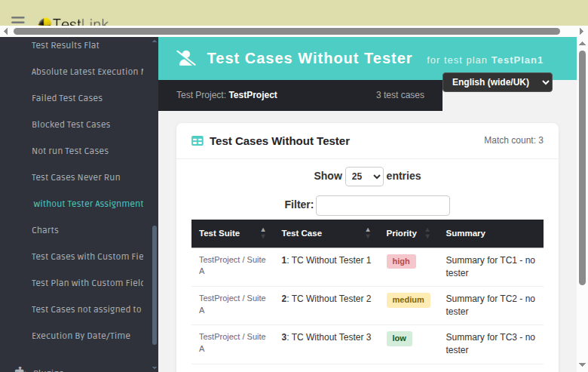Viewport: 588px width, 372px height.
Task: Click the sidebar vertical scrollbar thumb
Action: 155,285
